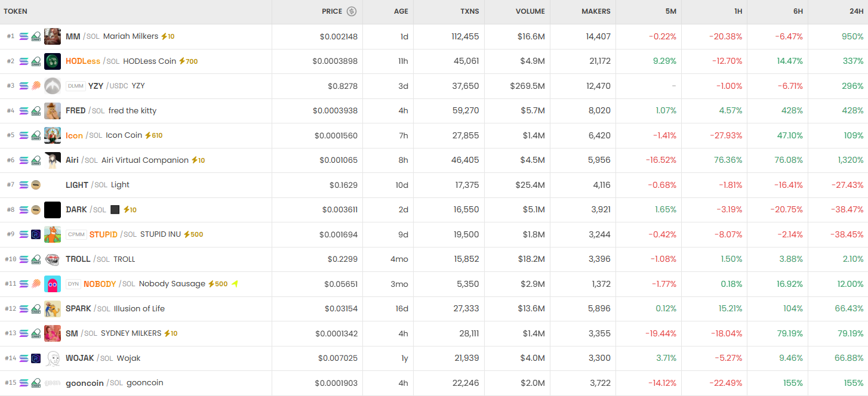
Task: Click the HODLess makers count 21,172
Action: (599, 61)
